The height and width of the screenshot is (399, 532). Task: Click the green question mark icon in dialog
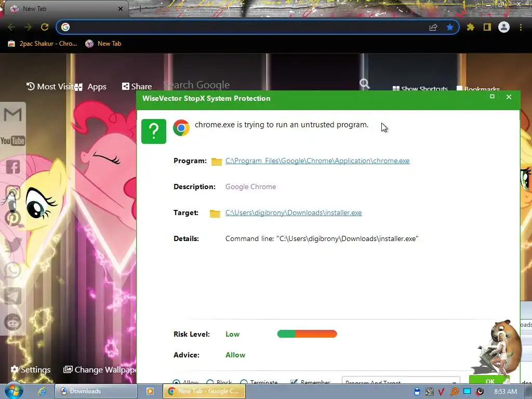154,131
